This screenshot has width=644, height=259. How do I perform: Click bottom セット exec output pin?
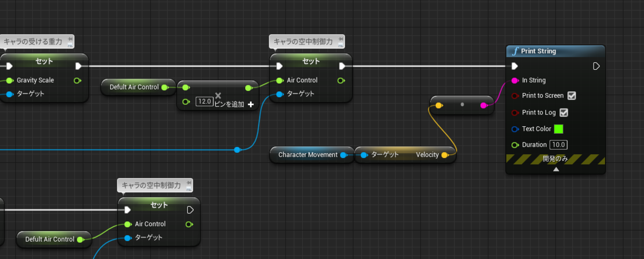pyautogui.click(x=190, y=210)
